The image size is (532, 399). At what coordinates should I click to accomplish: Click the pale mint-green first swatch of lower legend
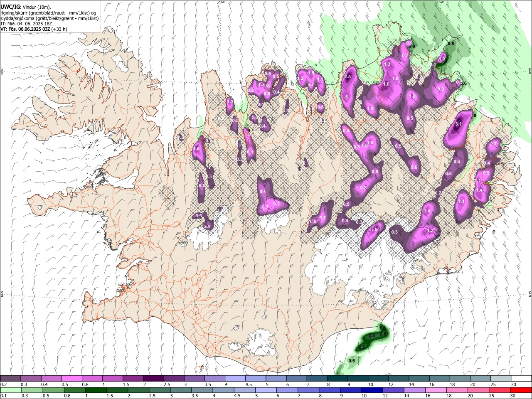pos(10,390)
